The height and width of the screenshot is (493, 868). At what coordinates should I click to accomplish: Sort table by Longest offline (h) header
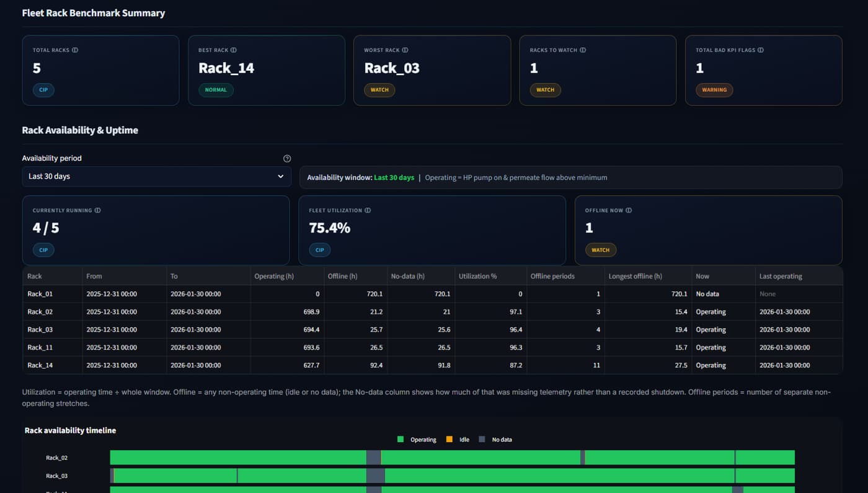(648, 276)
